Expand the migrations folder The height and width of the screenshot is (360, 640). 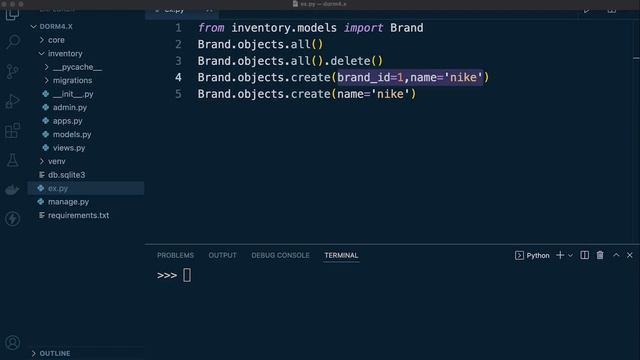46,80
